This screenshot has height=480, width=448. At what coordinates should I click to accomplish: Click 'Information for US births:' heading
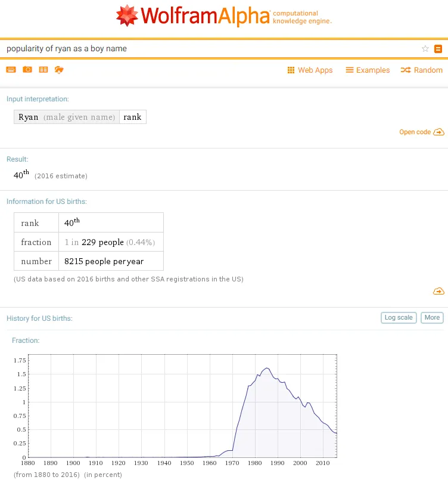[46, 202]
